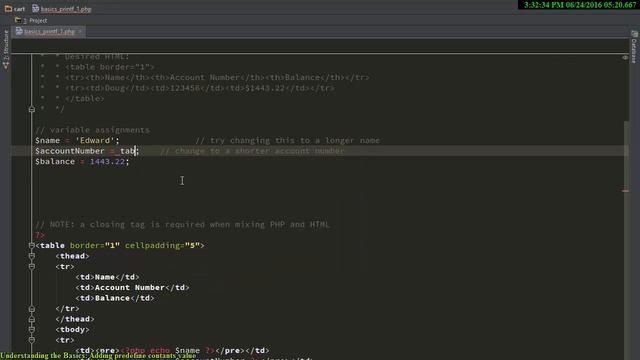Collapse the table border fold marker
The height and width of the screenshot is (360, 640).
click(32, 245)
